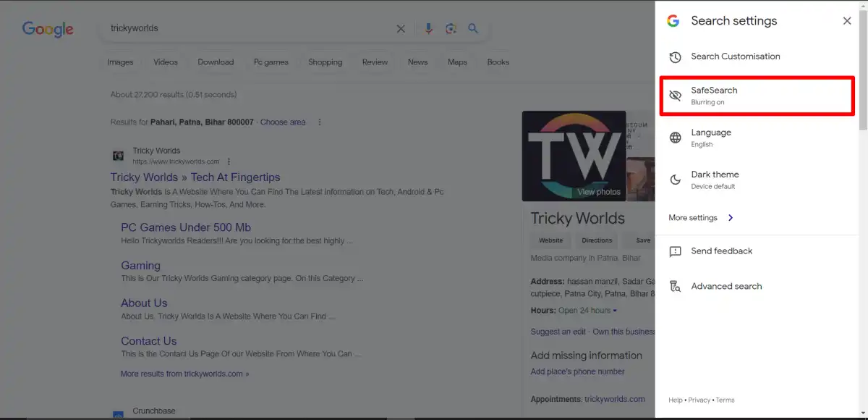Click the Send feedback icon
The height and width of the screenshot is (420, 868).
675,251
